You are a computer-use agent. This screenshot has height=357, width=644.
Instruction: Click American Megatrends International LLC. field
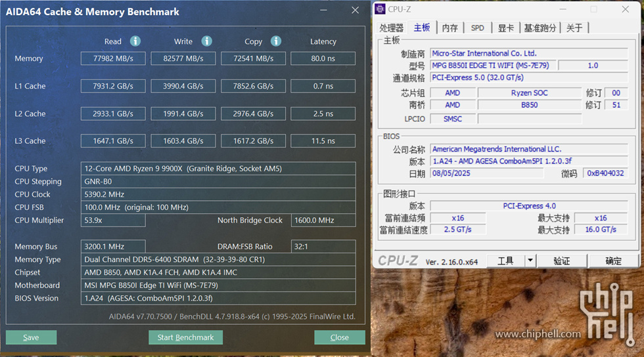(x=529, y=149)
